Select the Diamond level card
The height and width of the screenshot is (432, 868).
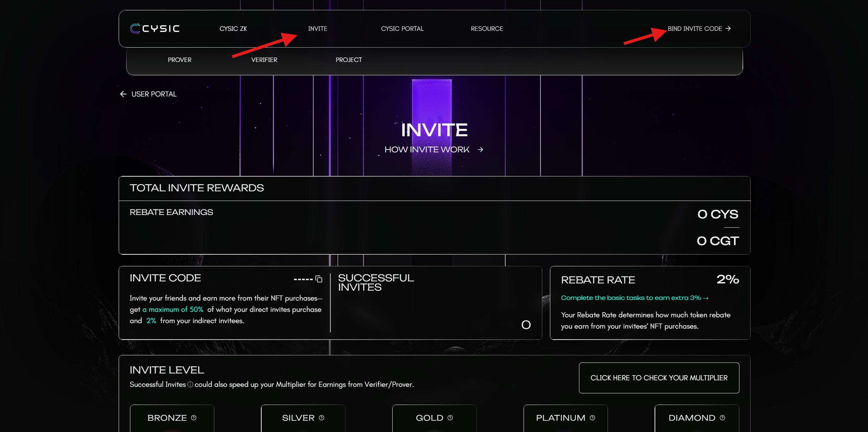click(x=697, y=418)
